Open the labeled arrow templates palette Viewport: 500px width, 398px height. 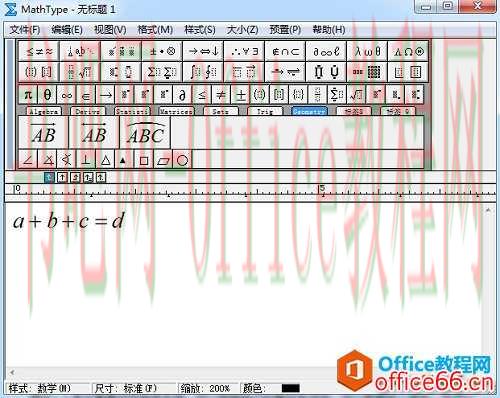tap(285, 72)
